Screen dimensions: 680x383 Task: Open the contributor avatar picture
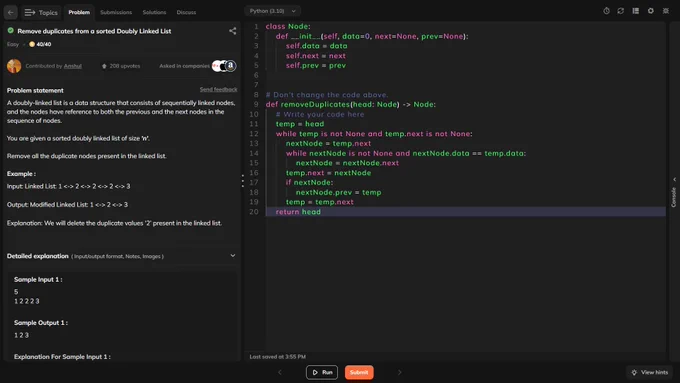click(14, 66)
